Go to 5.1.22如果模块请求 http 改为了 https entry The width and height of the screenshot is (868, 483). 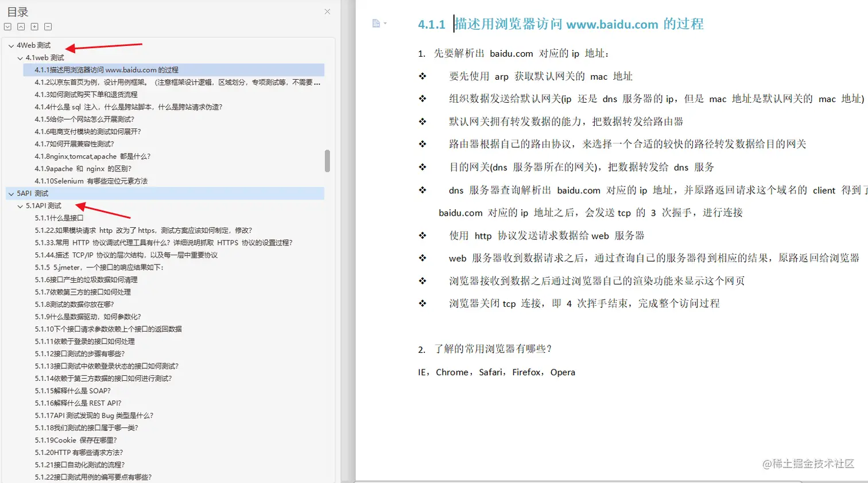pos(144,230)
